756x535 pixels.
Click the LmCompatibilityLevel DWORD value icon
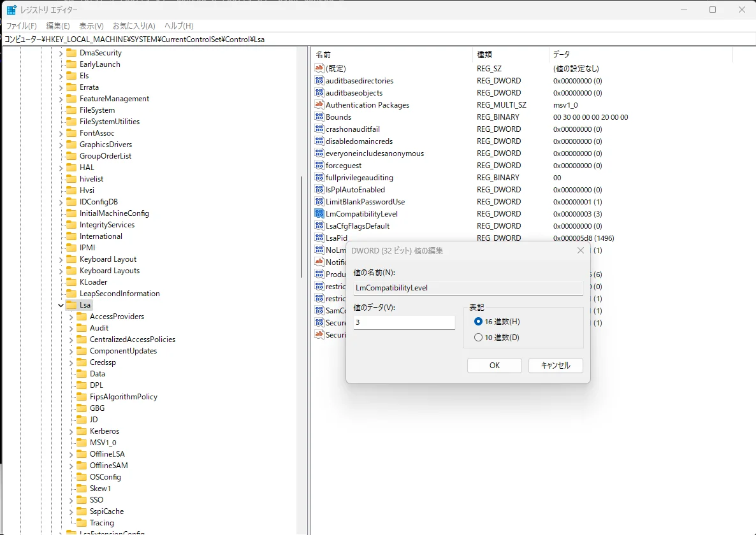pos(319,214)
